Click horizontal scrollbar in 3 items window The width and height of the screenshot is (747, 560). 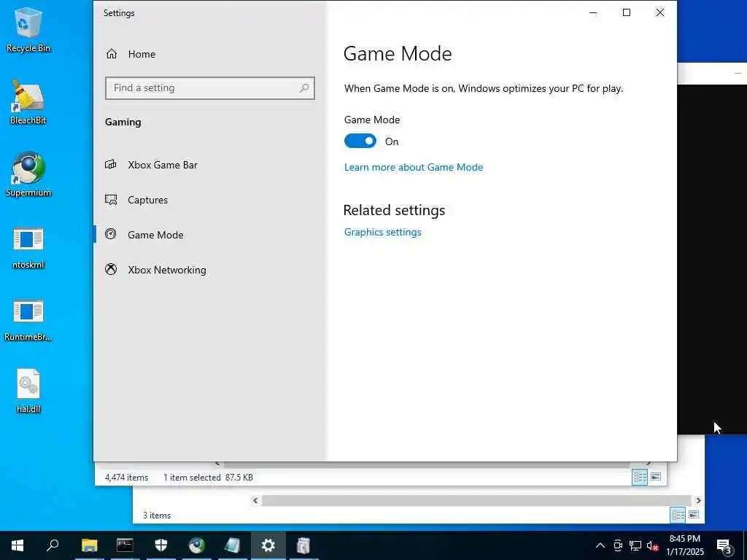476,500
